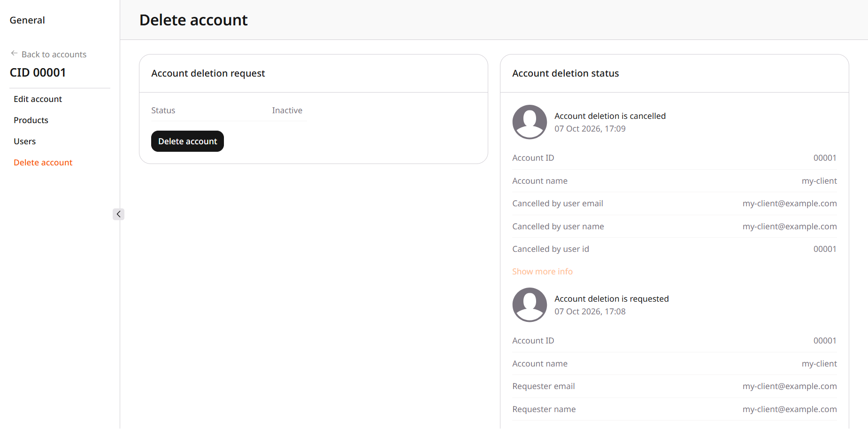Click the Requester email value
This screenshot has height=429, width=868.
click(790, 386)
